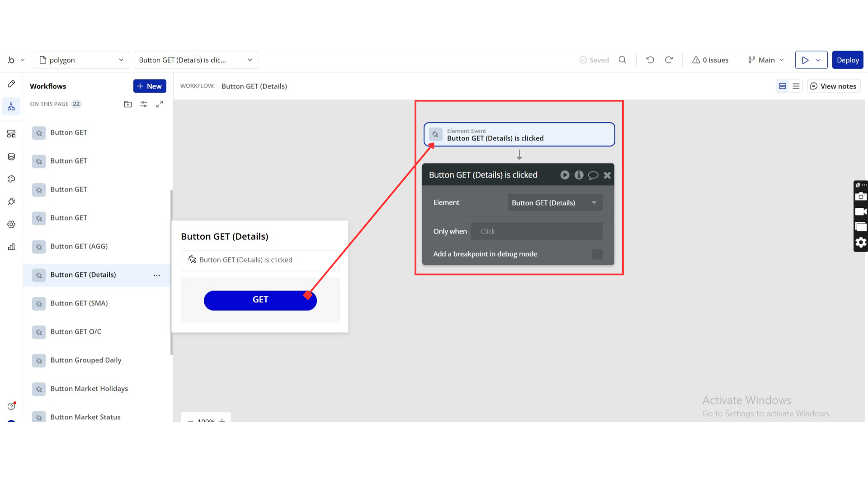Click the Only when condition field
This screenshot has height=488, width=868.
tap(537, 231)
